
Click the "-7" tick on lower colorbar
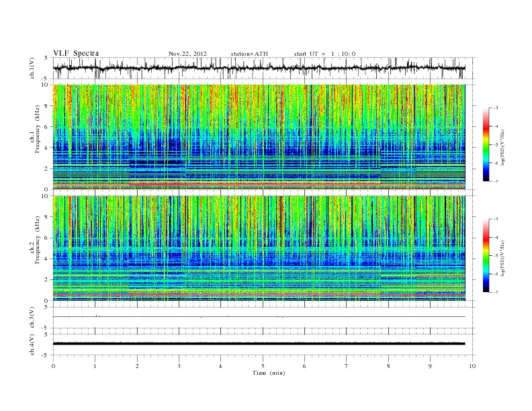(x=495, y=292)
